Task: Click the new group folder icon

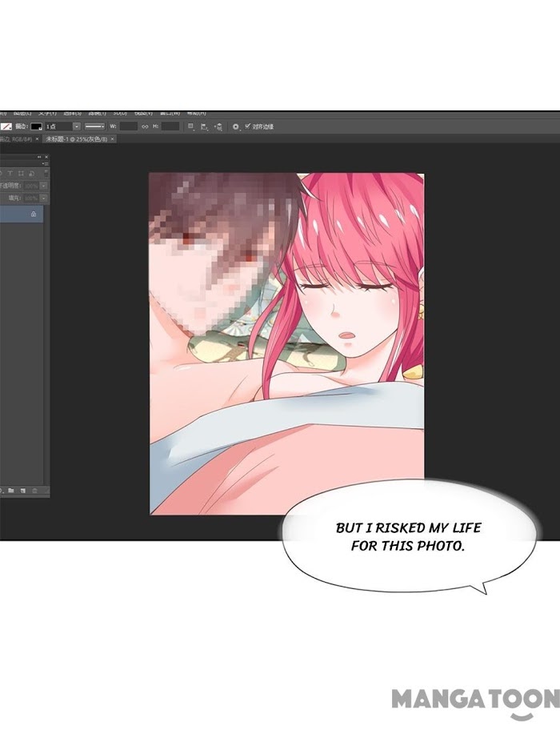Action: [13, 489]
